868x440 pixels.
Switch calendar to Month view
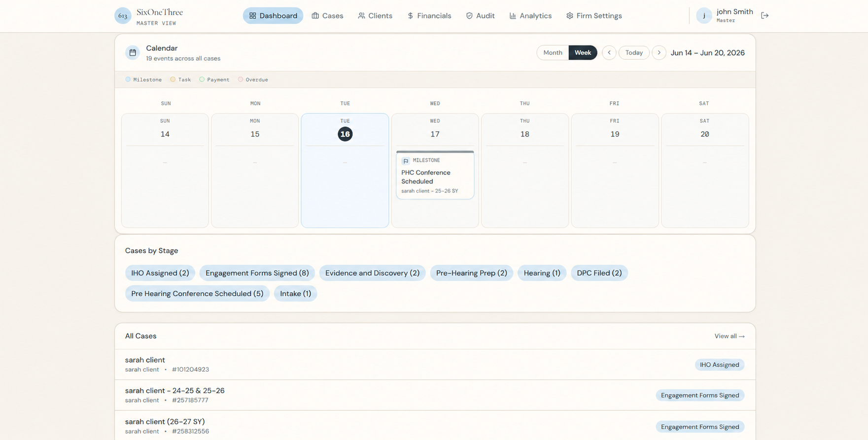pos(553,53)
